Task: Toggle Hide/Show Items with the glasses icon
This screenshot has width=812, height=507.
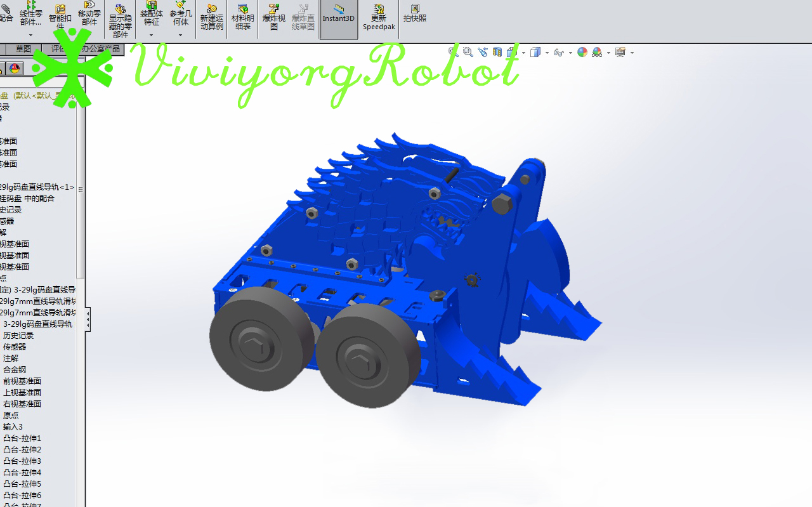Action: [558, 52]
